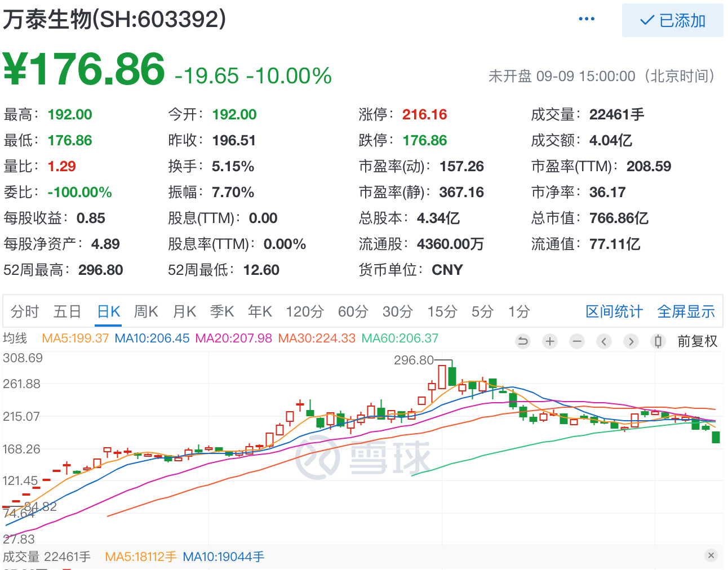Screen dimensions: 728x570
Task: Click the 52周最低 value 12.60
Action: [x=261, y=270]
